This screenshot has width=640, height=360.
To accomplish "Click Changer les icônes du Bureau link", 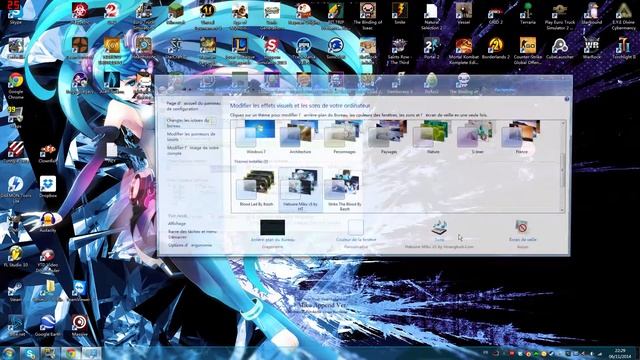I will point(188,123).
